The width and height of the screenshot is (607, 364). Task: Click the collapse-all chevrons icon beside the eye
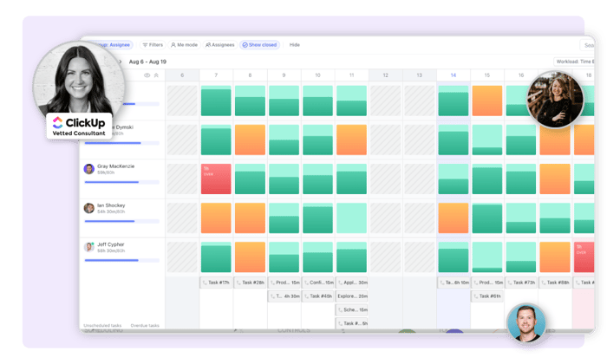click(156, 75)
